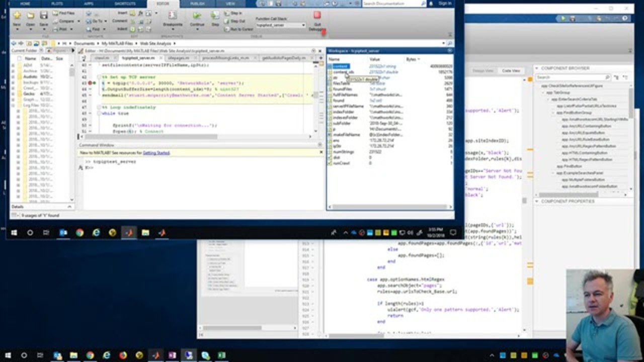Collapse the 'while true' code block

pyautogui.click(x=98, y=114)
